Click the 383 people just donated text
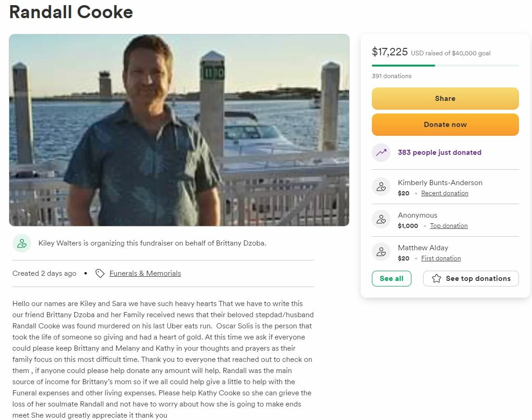The width and height of the screenshot is (532, 420). pos(439,153)
